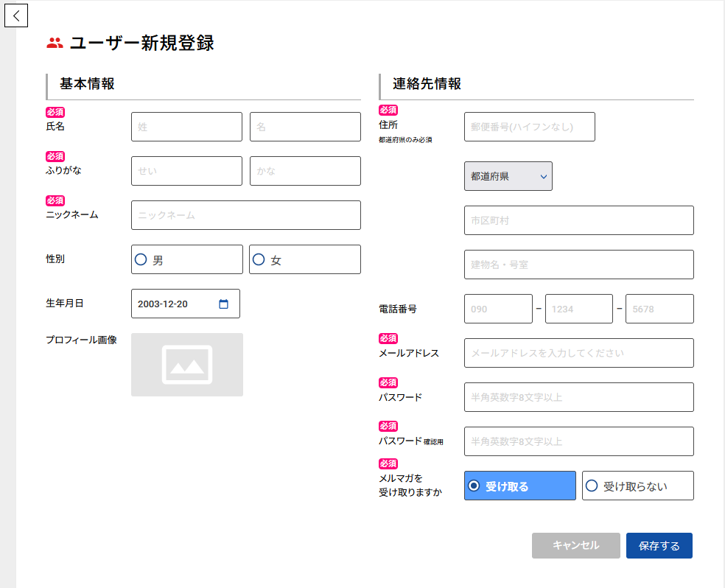The height and width of the screenshot is (588, 725).
Task: Select the 男 gender option
Action: [186, 259]
